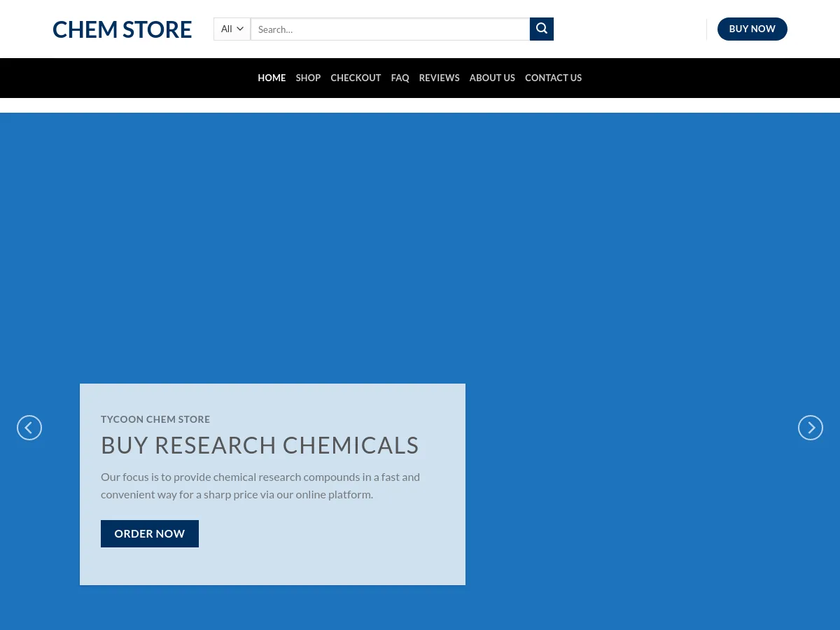Open the ABOUT US page
Viewport: 840px width, 630px height.
(x=492, y=78)
